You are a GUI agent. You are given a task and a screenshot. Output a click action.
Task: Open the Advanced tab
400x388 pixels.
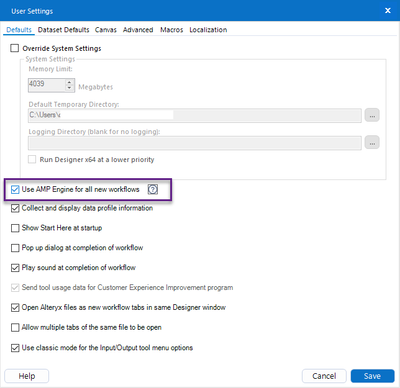pos(138,30)
